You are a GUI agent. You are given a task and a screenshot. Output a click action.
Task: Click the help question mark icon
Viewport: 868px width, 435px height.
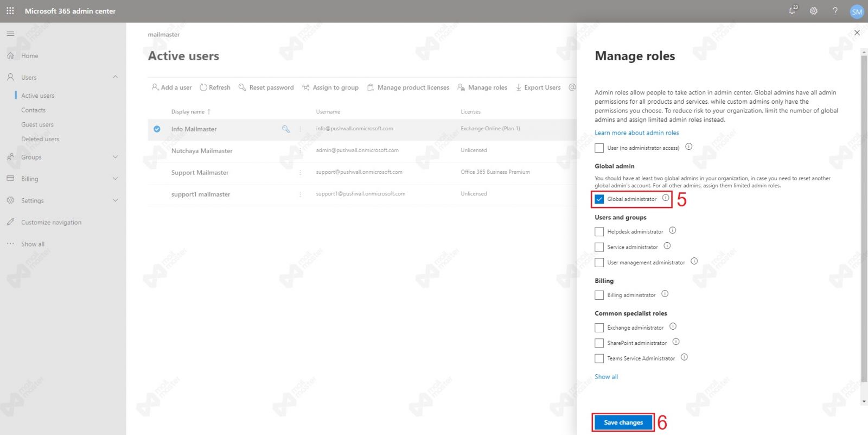pos(835,11)
